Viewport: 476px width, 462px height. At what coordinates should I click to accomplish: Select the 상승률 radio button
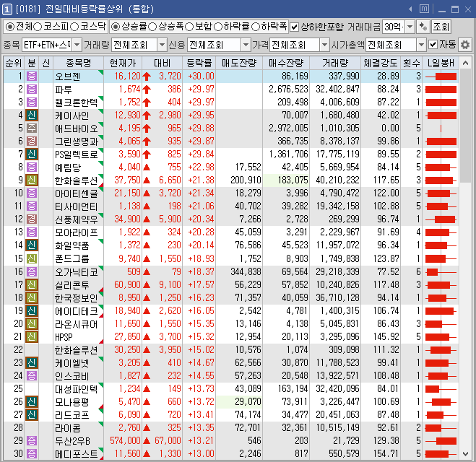[116, 27]
